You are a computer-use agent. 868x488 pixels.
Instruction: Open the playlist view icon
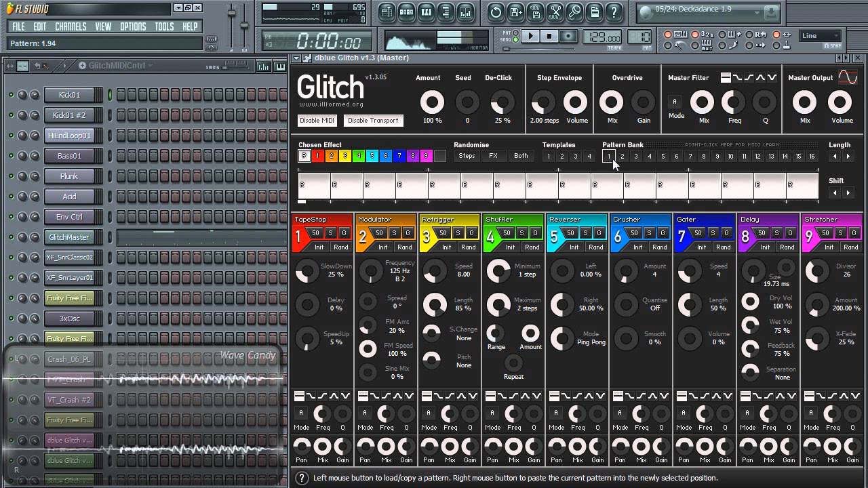(387, 12)
